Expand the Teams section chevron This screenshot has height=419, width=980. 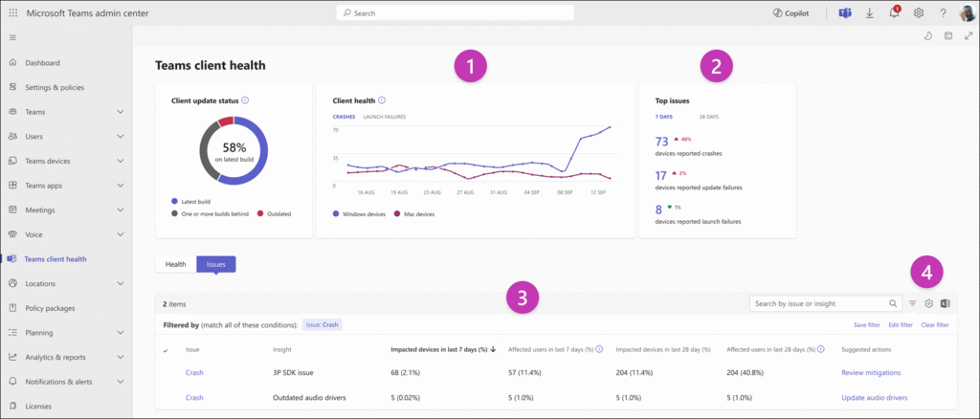point(121,112)
